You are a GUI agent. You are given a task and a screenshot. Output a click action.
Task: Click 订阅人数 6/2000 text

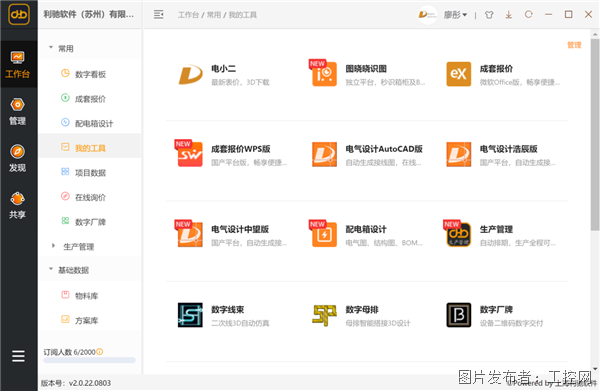coord(69,352)
